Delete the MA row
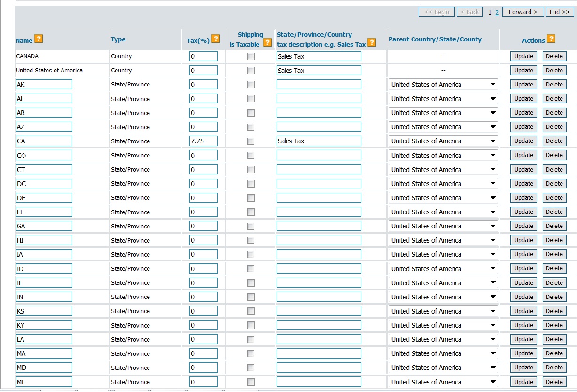This screenshot has height=392, width=577. point(554,353)
